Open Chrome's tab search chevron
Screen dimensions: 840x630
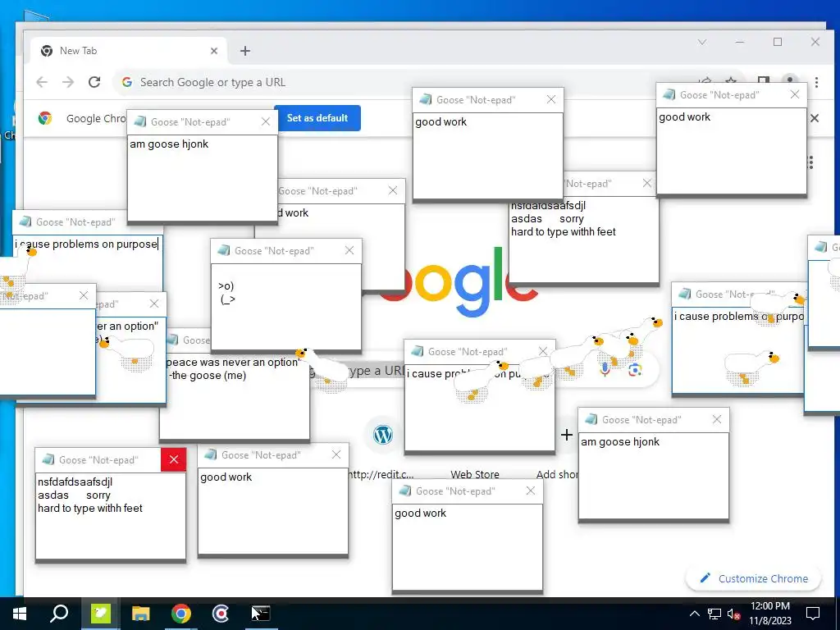(x=702, y=42)
